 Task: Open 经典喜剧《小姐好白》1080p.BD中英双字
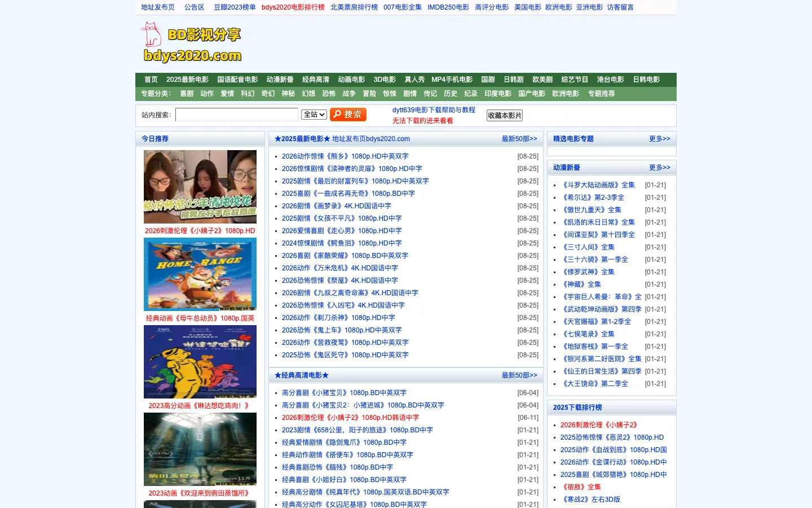pyautogui.click(x=344, y=480)
